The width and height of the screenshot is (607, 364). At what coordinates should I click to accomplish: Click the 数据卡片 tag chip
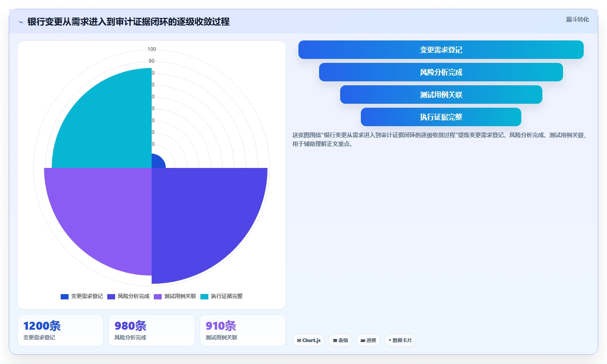400,340
